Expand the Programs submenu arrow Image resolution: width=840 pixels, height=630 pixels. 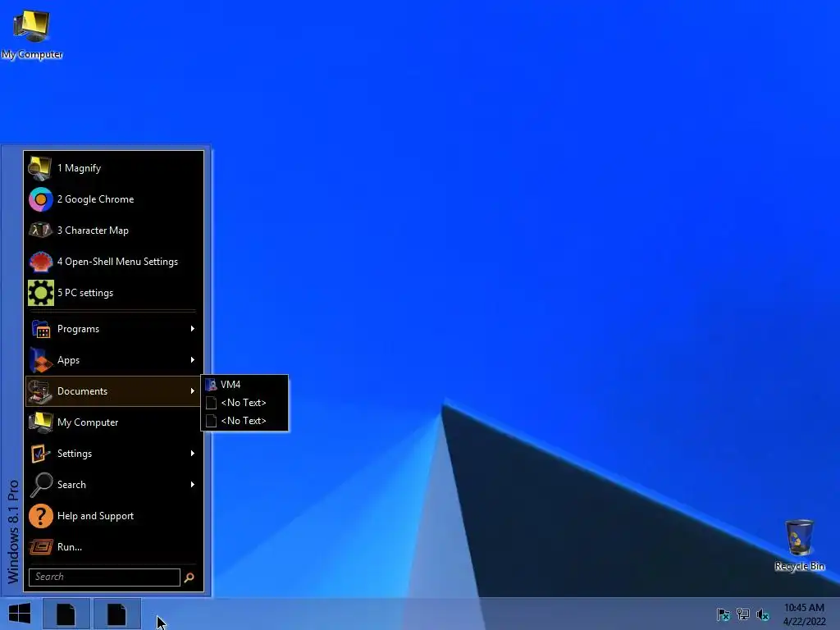pyautogui.click(x=192, y=329)
